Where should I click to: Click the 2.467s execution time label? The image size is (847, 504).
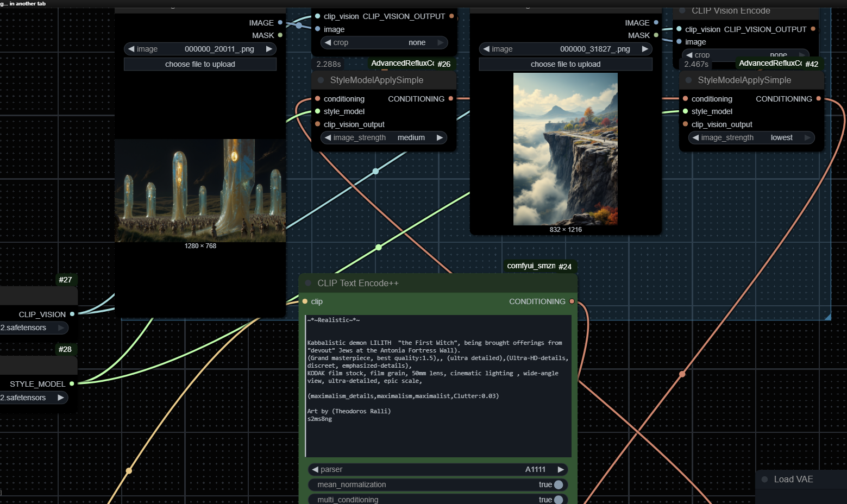click(x=696, y=64)
